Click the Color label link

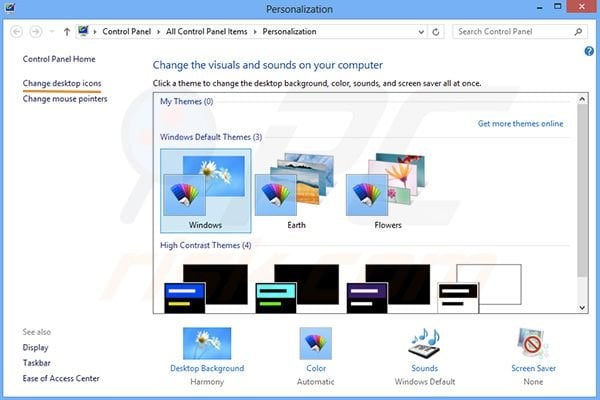click(316, 368)
